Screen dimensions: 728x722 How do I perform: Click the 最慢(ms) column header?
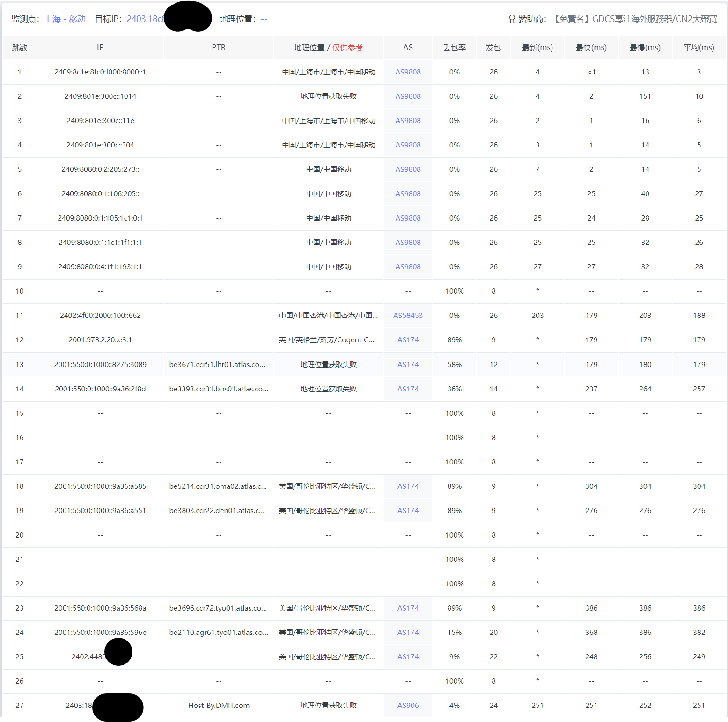pyautogui.click(x=645, y=48)
